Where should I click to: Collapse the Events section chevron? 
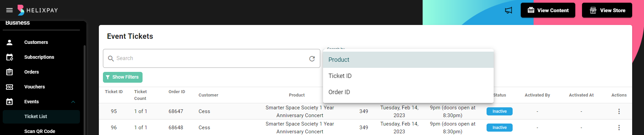(73, 102)
